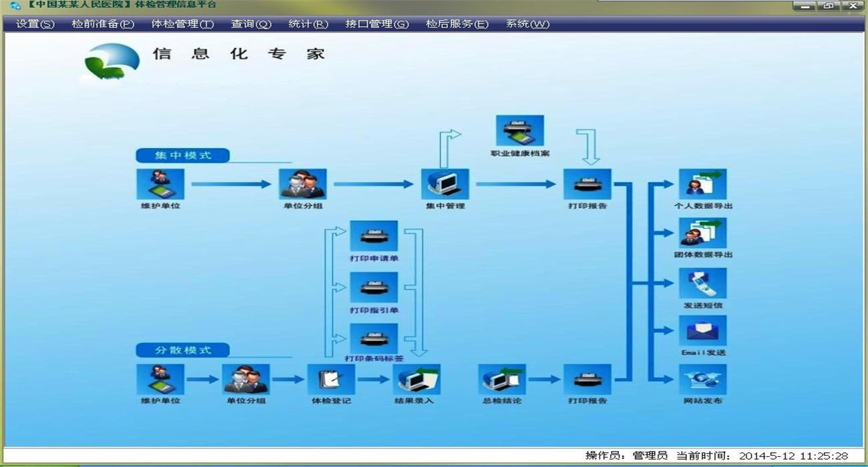The width and height of the screenshot is (868, 467).
Task: Open the 体检登记 clipboard icon
Action: [331, 380]
